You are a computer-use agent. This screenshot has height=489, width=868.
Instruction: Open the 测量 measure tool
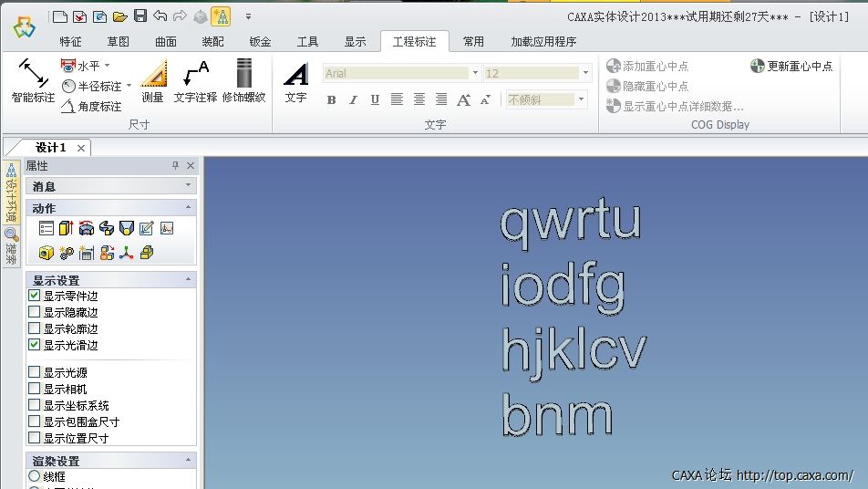(153, 81)
